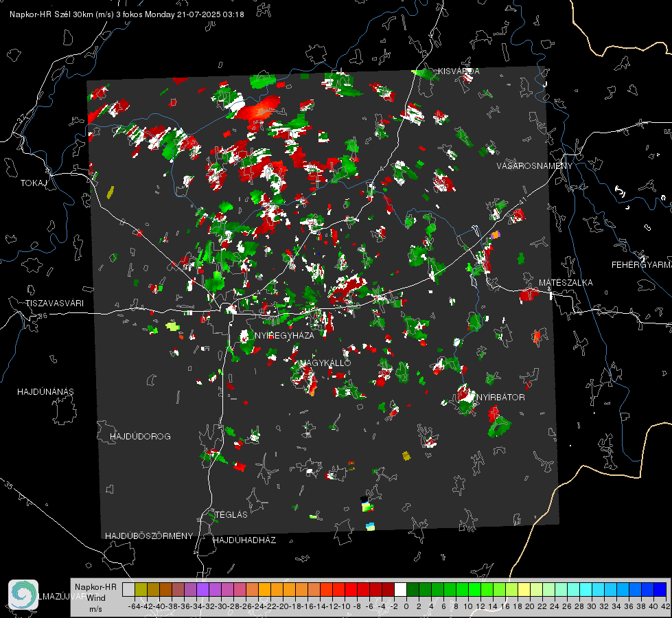Viewport: 672px width, 618px height.
Task: Click the 'Napkor-HR' legend title
Action: click(95, 586)
